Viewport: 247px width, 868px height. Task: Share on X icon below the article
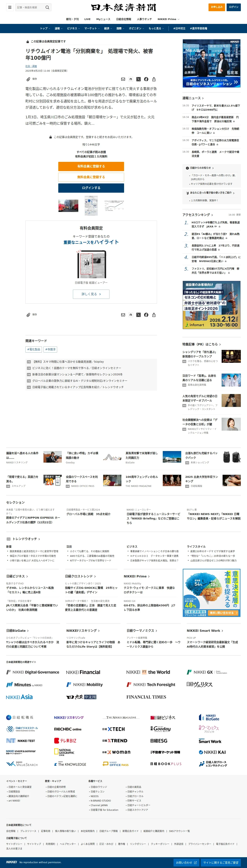tap(138, 315)
